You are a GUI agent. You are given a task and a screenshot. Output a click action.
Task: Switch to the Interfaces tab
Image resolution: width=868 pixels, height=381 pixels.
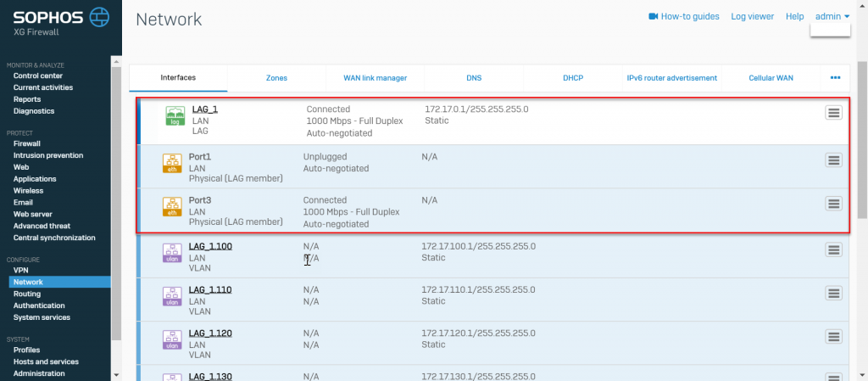point(178,78)
